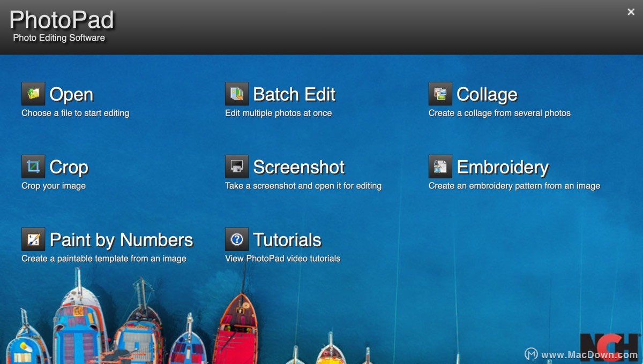Click "Edit multiple photos at once"
This screenshot has height=364, width=643.
[x=278, y=113]
